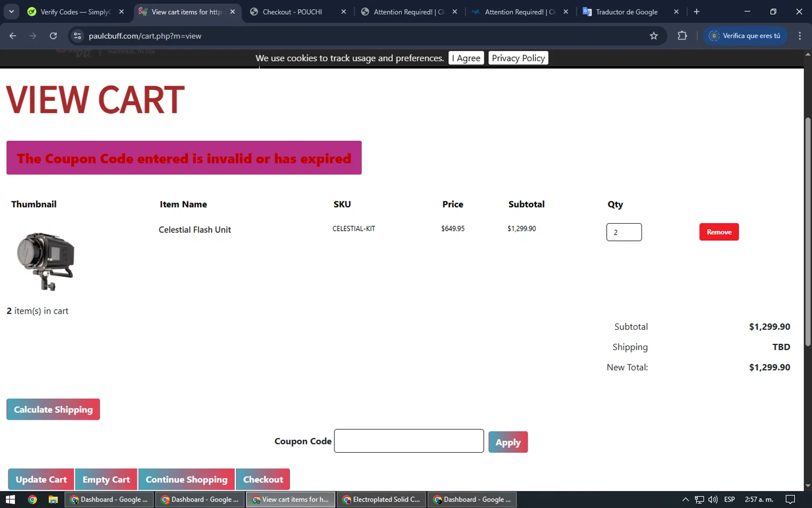This screenshot has width=812, height=508.
Task: Open File Explorer from taskbar
Action: pyautogui.click(x=53, y=499)
